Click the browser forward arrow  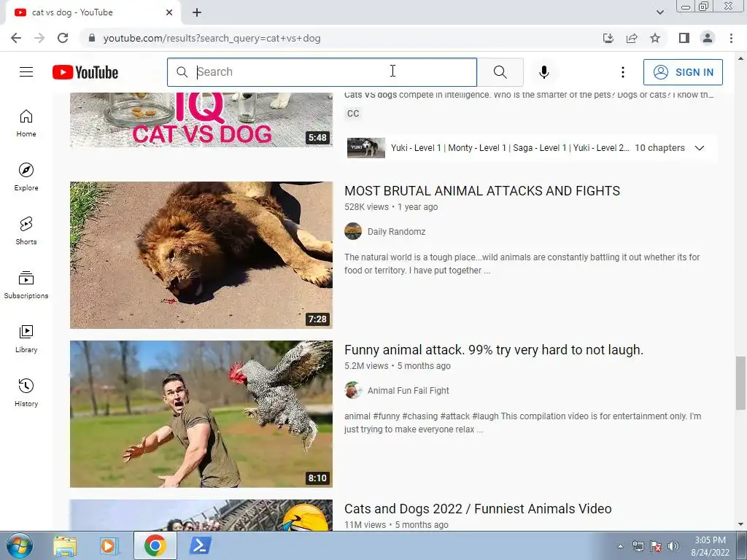coord(39,38)
